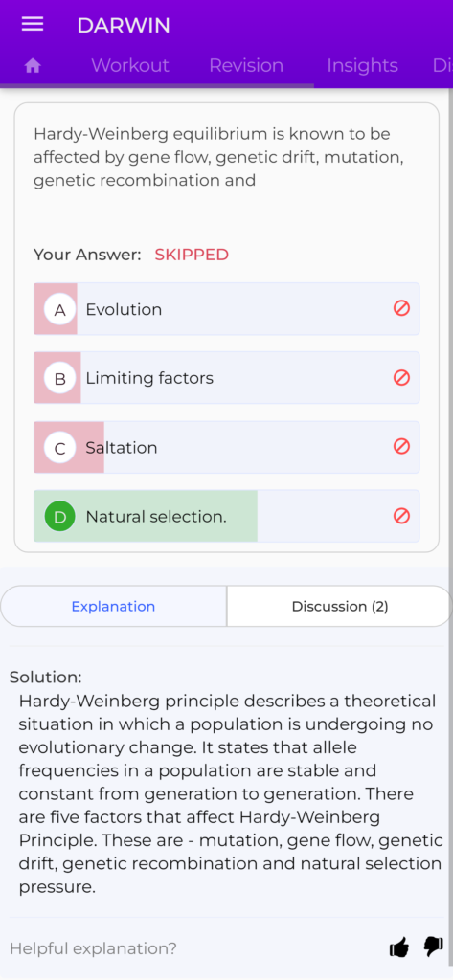
Task: Click the Natural selection answer bar
Action: (x=226, y=516)
